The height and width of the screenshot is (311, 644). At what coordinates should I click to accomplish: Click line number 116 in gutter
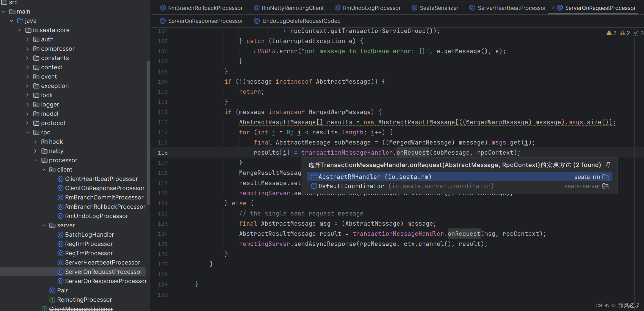tap(162, 153)
